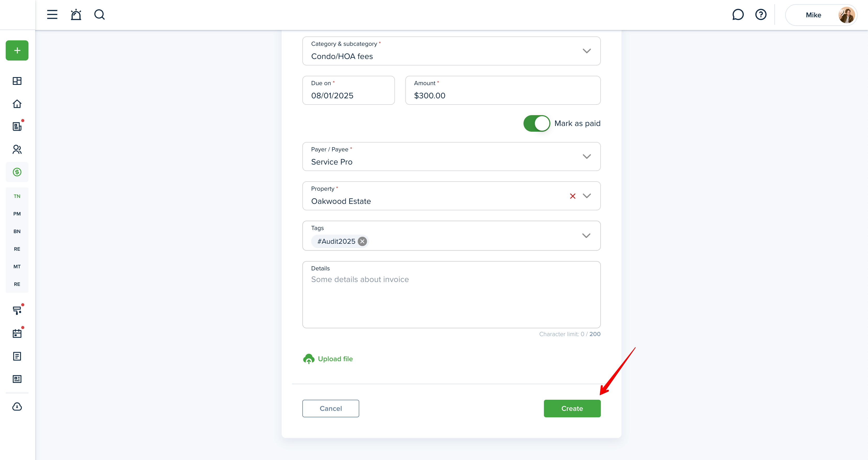Click the Upload file link
Image resolution: width=868 pixels, height=460 pixels.
pyautogui.click(x=328, y=359)
